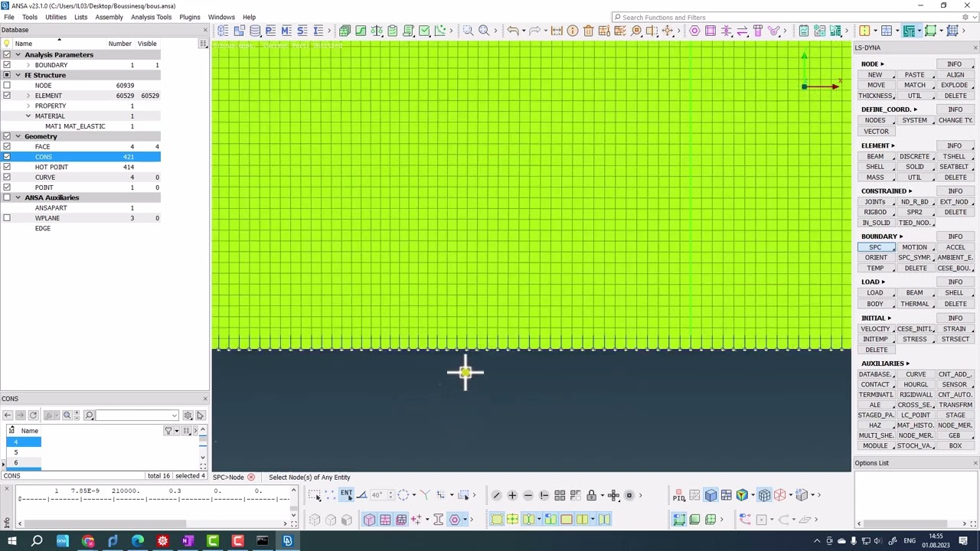Click the PID color mode icon

pyautogui.click(x=679, y=496)
